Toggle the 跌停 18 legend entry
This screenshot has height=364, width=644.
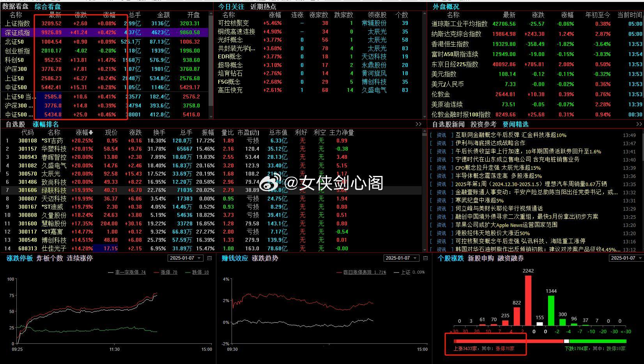click(x=197, y=272)
